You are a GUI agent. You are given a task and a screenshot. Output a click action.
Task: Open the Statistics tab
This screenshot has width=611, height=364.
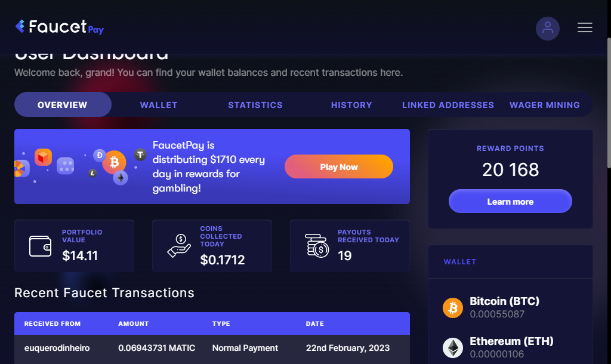pos(255,105)
